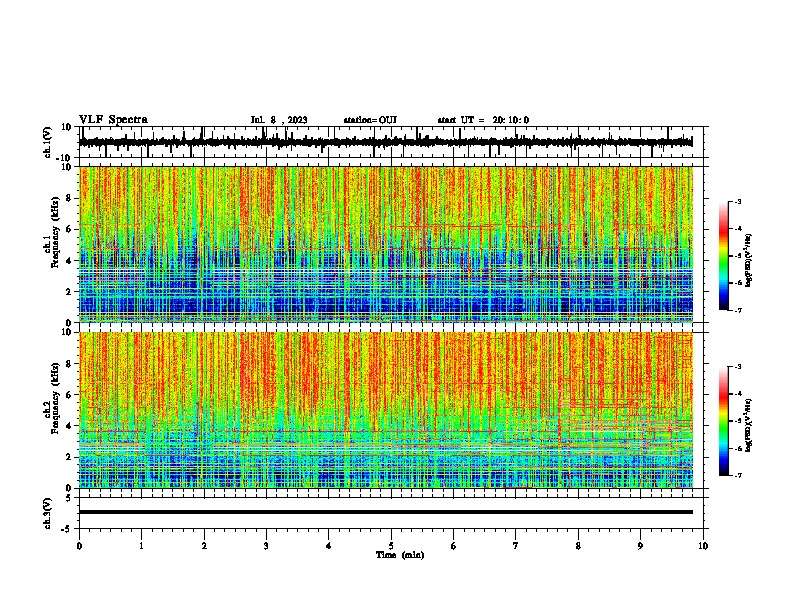Click the ch.2 color bar log(PSD) label
This screenshot has width=792, height=612.
748,425
